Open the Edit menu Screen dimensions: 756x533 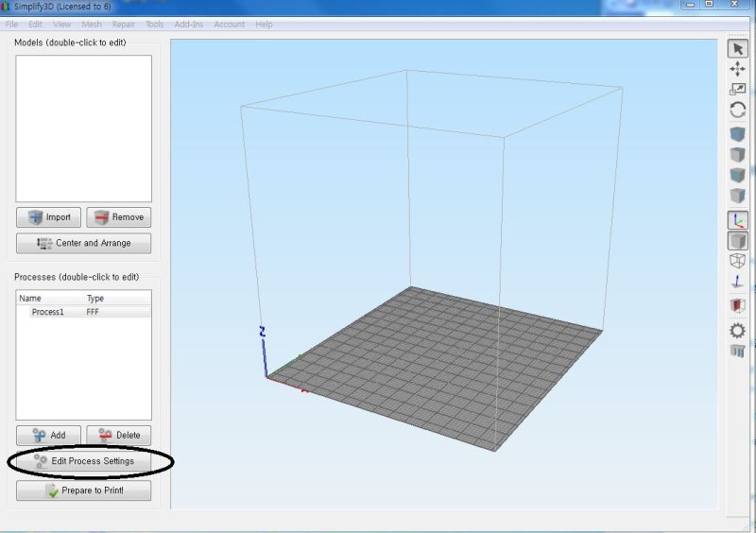35,25
